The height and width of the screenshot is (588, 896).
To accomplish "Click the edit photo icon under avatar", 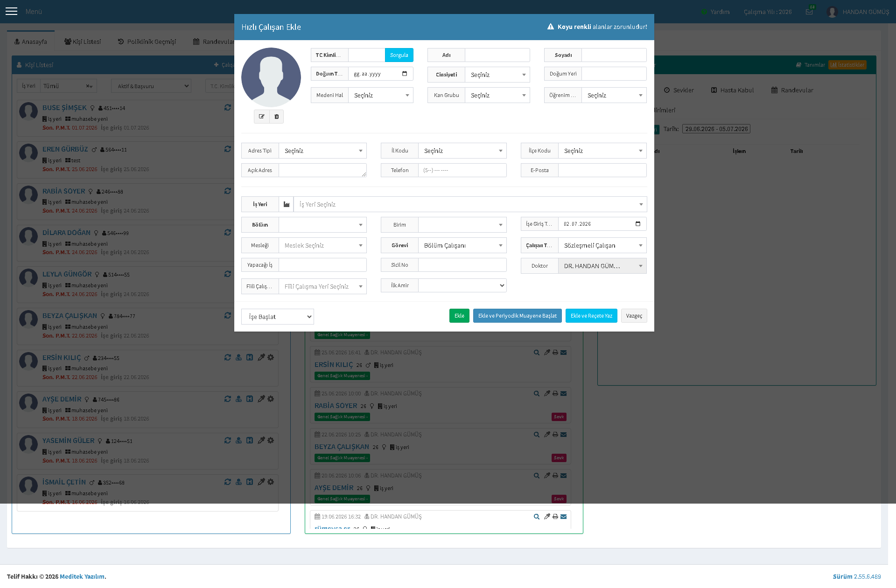I will coord(262,117).
